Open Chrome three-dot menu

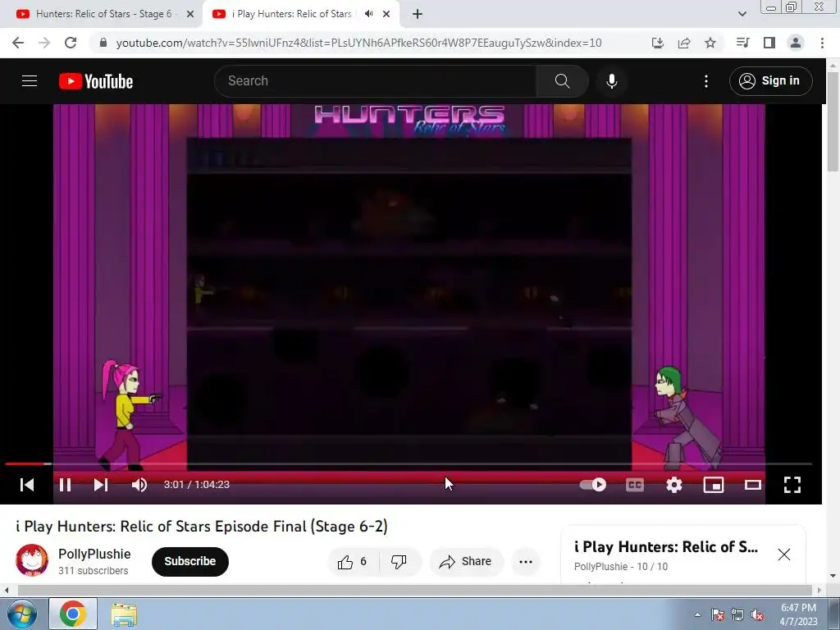[x=822, y=43]
